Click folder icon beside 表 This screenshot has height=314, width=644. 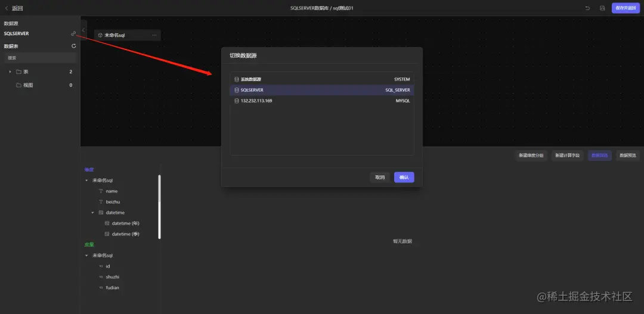pos(18,72)
